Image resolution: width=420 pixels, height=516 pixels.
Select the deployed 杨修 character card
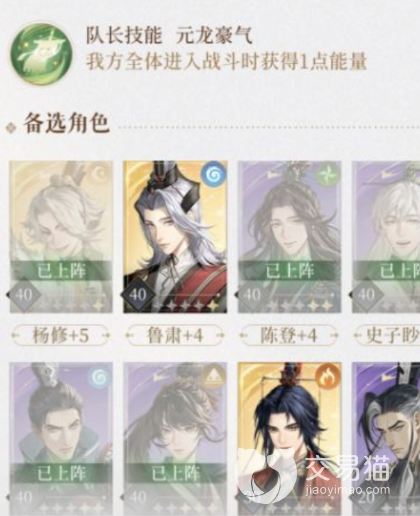tap(61, 237)
